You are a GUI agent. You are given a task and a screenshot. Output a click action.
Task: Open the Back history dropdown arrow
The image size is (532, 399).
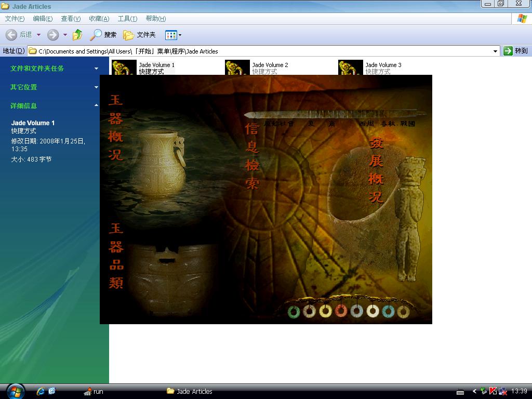[x=38, y=35]
